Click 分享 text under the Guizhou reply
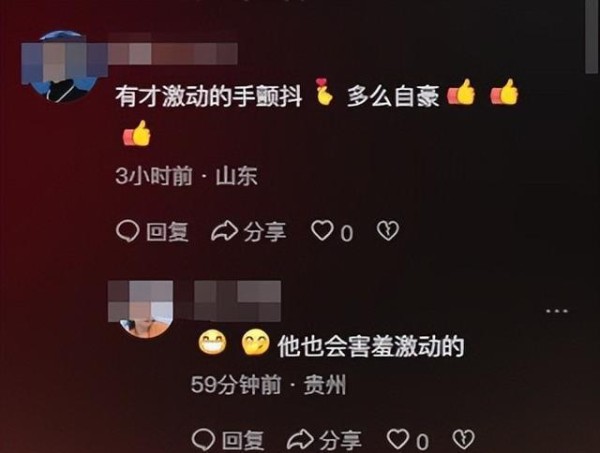Image resolution: width=600 pixels, height=453 pixels. point(341,440)
